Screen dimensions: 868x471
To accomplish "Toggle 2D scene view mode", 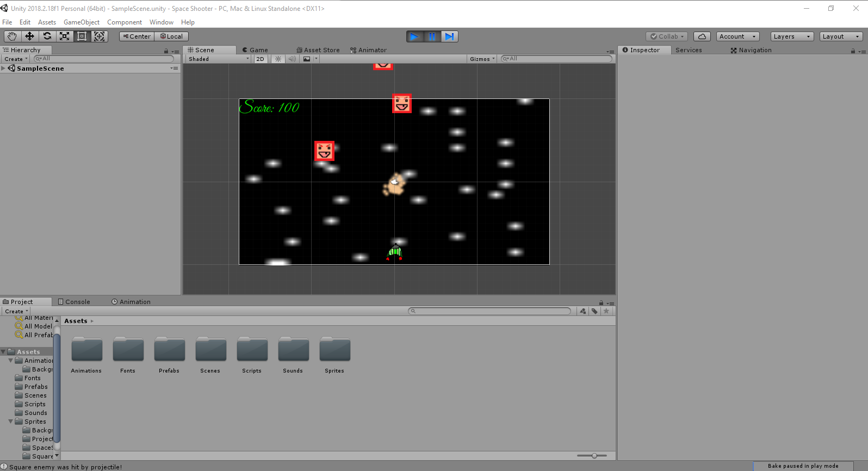I will [x=261, y=59].
